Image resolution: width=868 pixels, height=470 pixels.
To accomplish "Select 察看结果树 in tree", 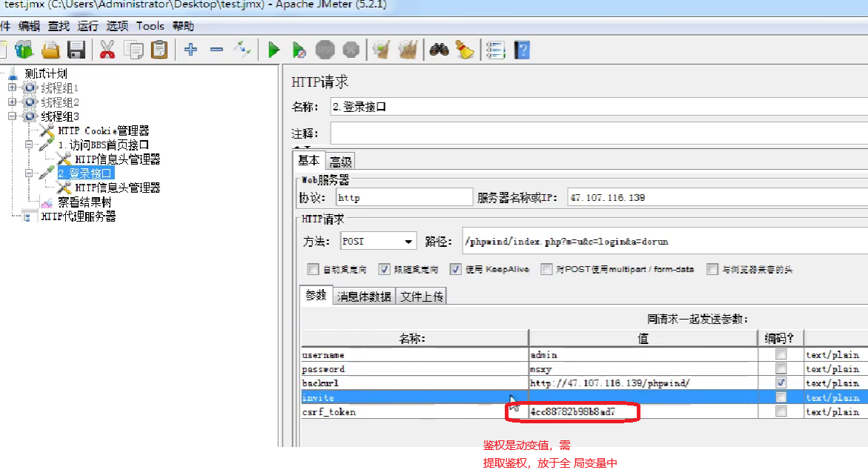I will coord(85,202).
